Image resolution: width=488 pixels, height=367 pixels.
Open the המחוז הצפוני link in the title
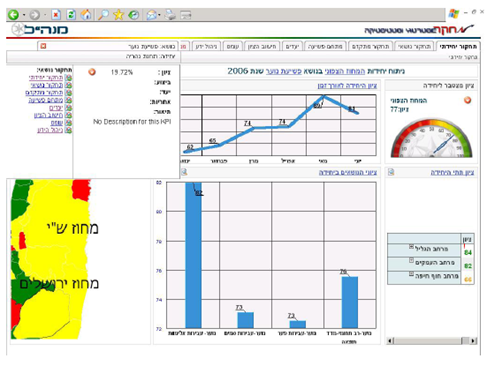click(x=345, y=71)
